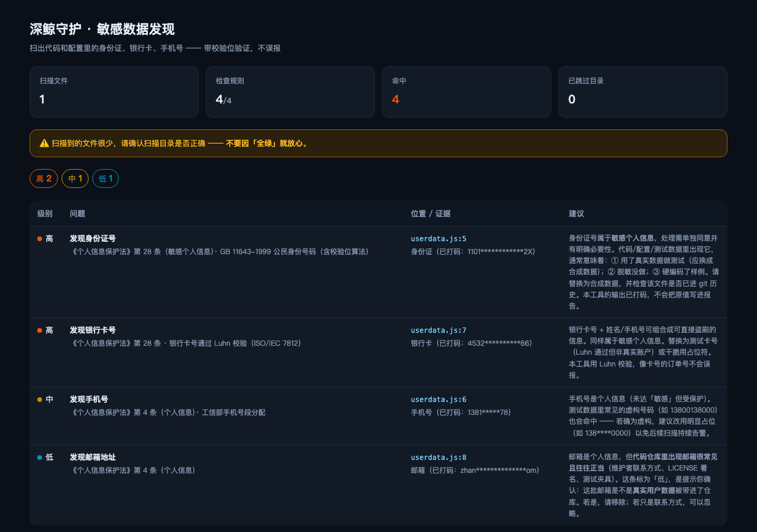Click the 级别 column header
Image resolution: width=757 pixels, height=532 pixels.
[x=45, y=213]
